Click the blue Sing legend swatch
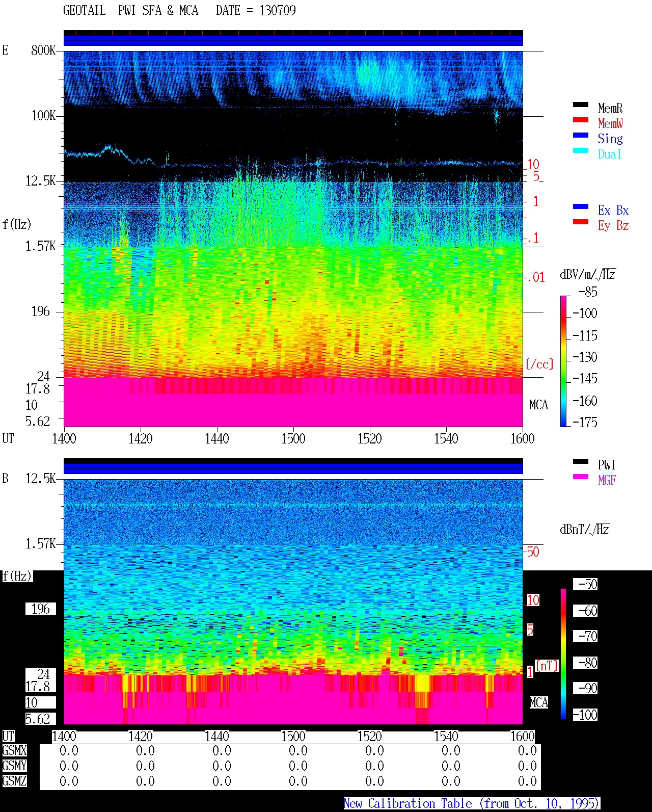Viewport: 652px width, 812px height. pos(581,136)
